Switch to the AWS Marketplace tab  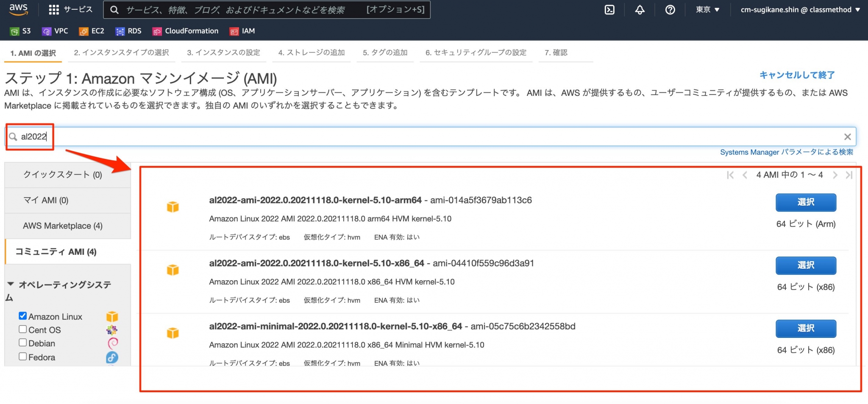pos(62,226)
